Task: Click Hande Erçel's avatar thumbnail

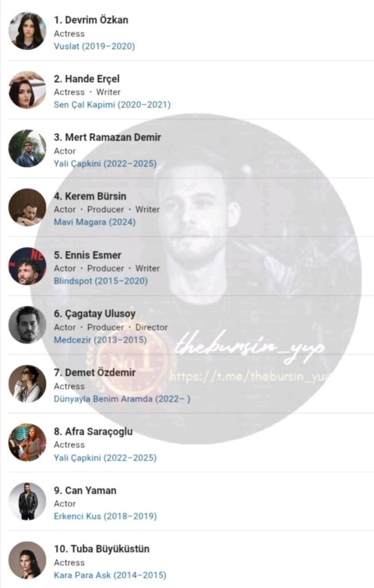Action: point(27,90)
